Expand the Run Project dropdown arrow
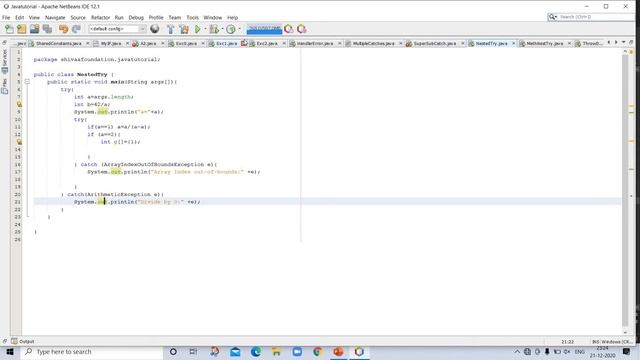The height and width of the screenshot is (360, 640). pyautogui.click(x=205, y=29)
